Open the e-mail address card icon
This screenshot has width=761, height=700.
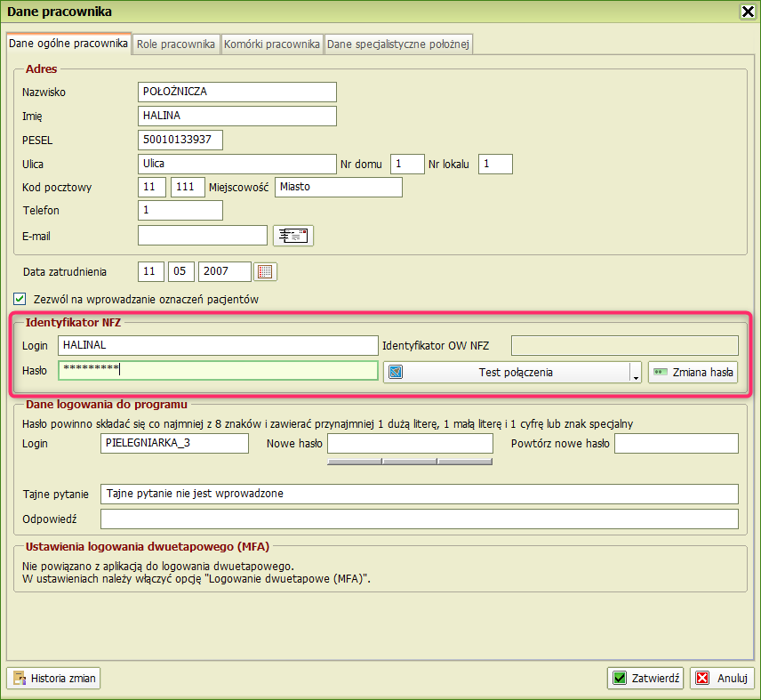click(x=292, y=235)
